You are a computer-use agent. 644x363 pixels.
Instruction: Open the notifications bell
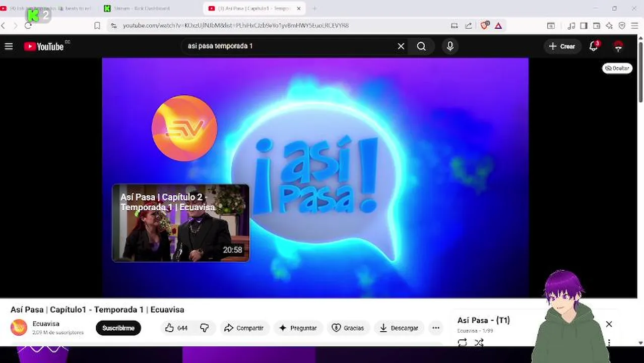pyautogui.click(x=594, y=46)
